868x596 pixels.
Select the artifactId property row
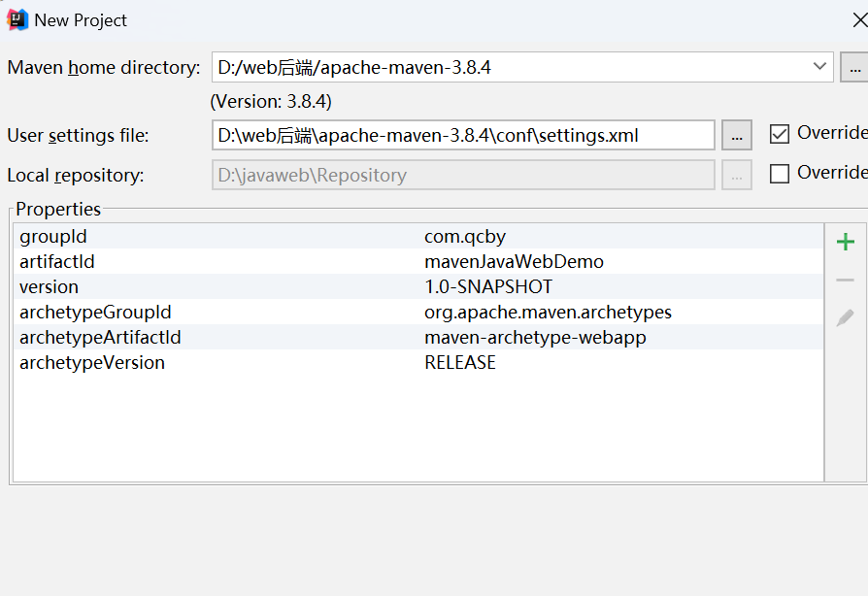point(418,261)
